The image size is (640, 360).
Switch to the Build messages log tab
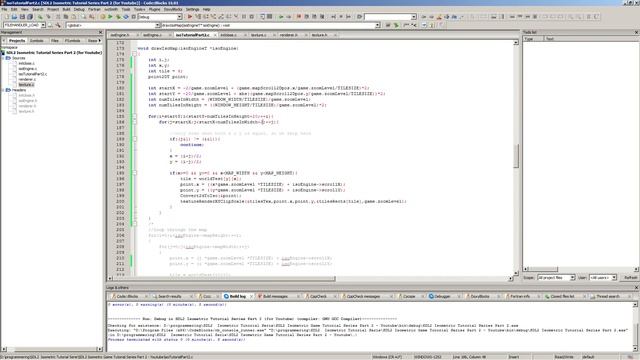tap(276, 296)
